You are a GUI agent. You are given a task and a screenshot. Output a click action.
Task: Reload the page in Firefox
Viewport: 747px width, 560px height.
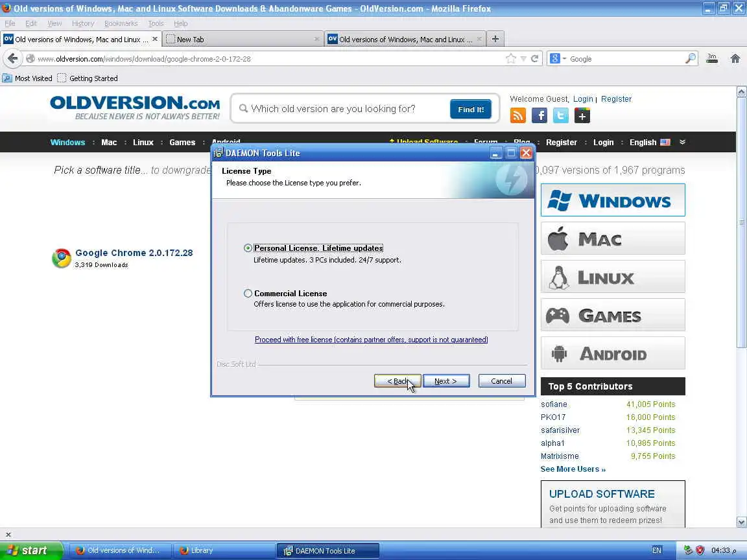(x=534, y=58)
